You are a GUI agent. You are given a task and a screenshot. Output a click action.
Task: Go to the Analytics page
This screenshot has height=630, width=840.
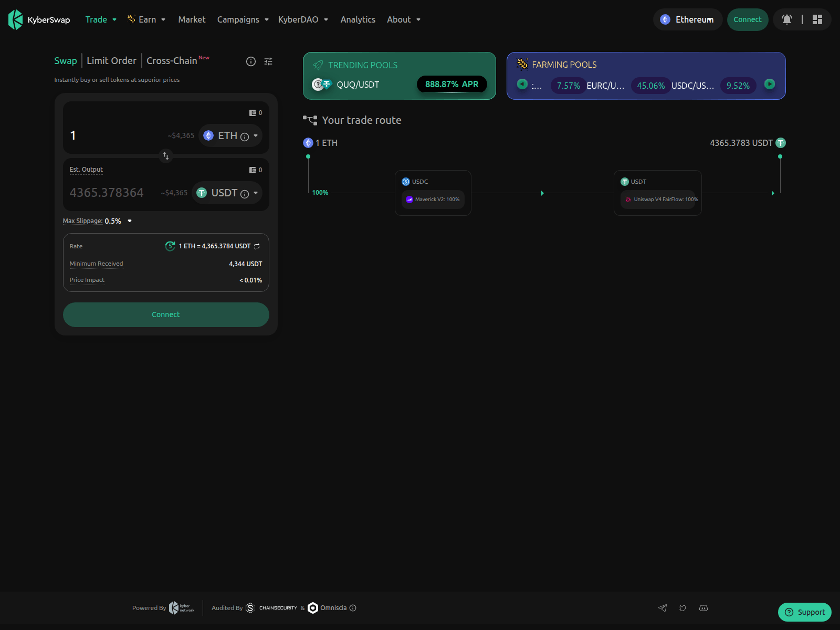click(x=358, y=19)
